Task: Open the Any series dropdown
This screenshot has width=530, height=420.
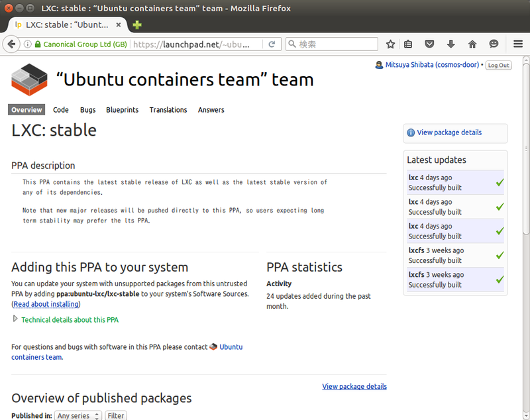Action: coord(78,415)
